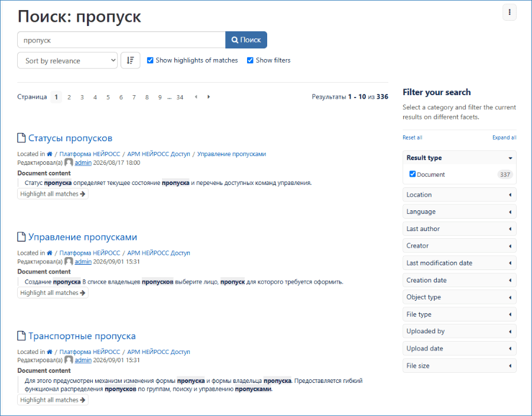Go to results page 7

[134, 97]
